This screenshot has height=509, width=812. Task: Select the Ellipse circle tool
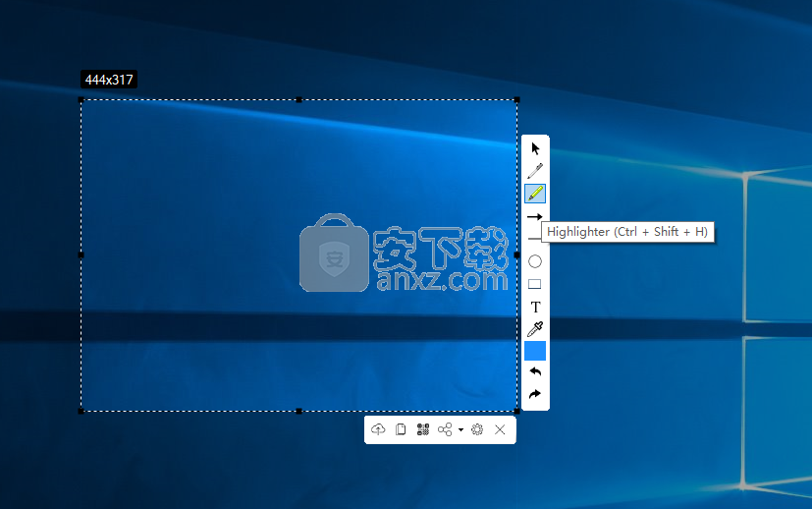(535, 261)
